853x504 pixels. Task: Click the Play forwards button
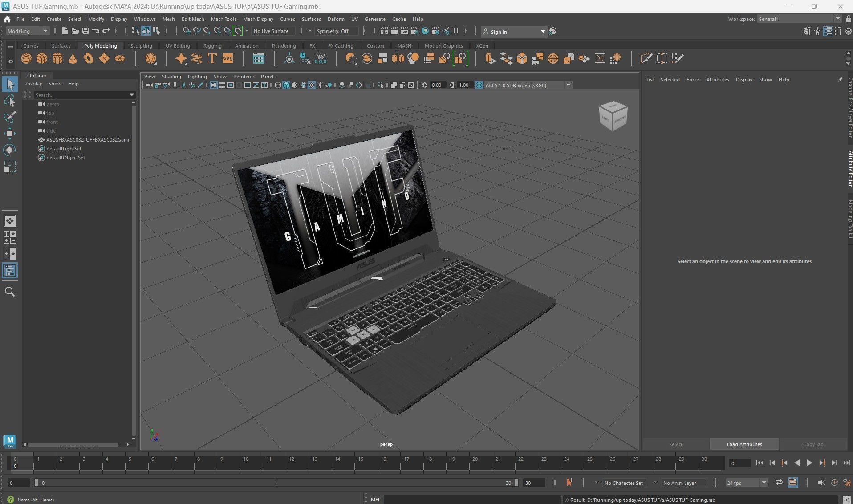tap(809, 463)
